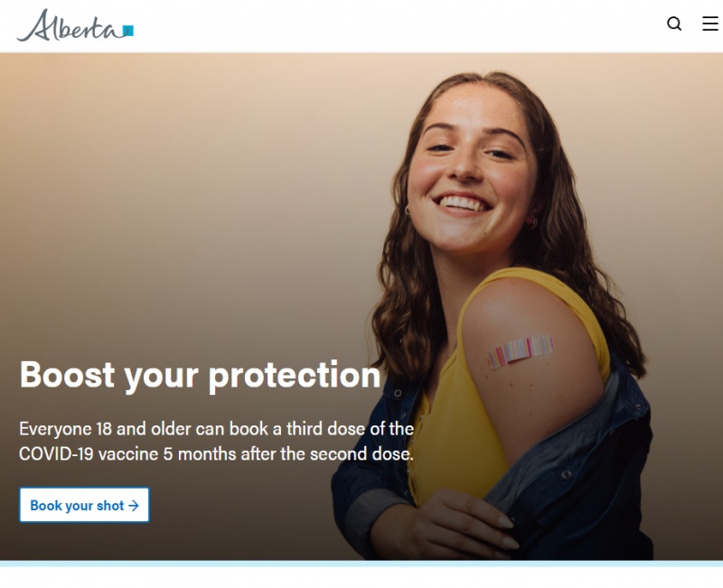Screen dimensions: 723x588
Task: Click the word "protection" in the headline
Action: pos(295,377)
